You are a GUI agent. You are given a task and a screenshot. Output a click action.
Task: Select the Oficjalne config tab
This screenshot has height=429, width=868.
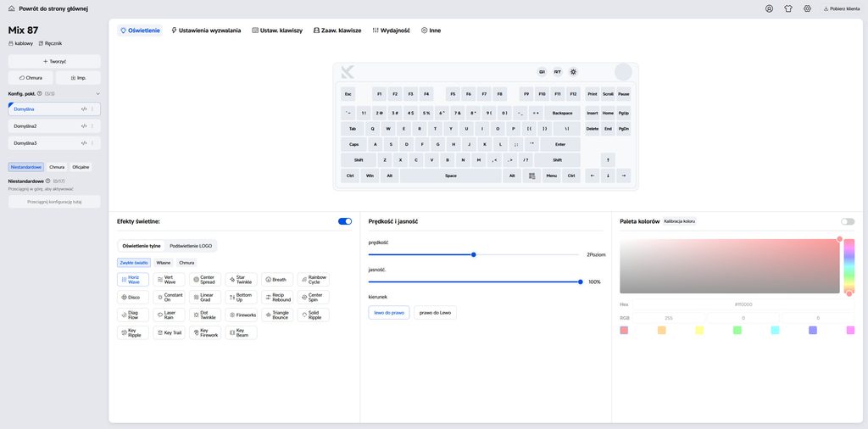[x=81, y=167]
